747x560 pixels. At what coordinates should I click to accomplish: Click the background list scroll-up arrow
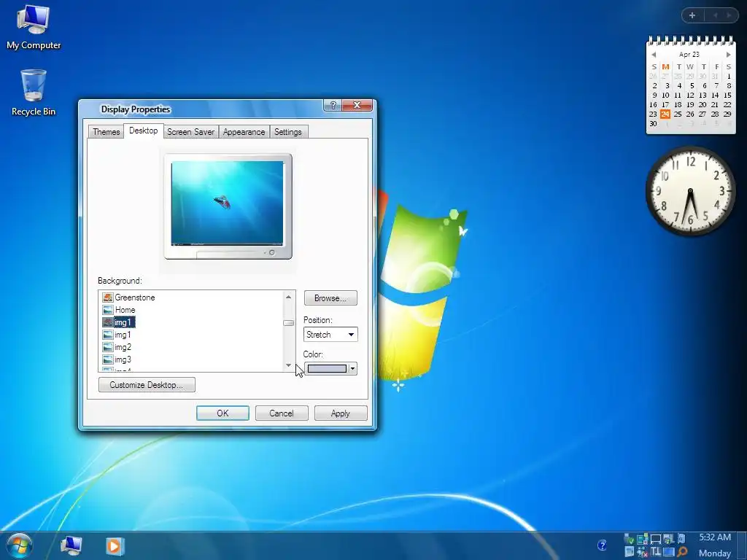point(288,297)
